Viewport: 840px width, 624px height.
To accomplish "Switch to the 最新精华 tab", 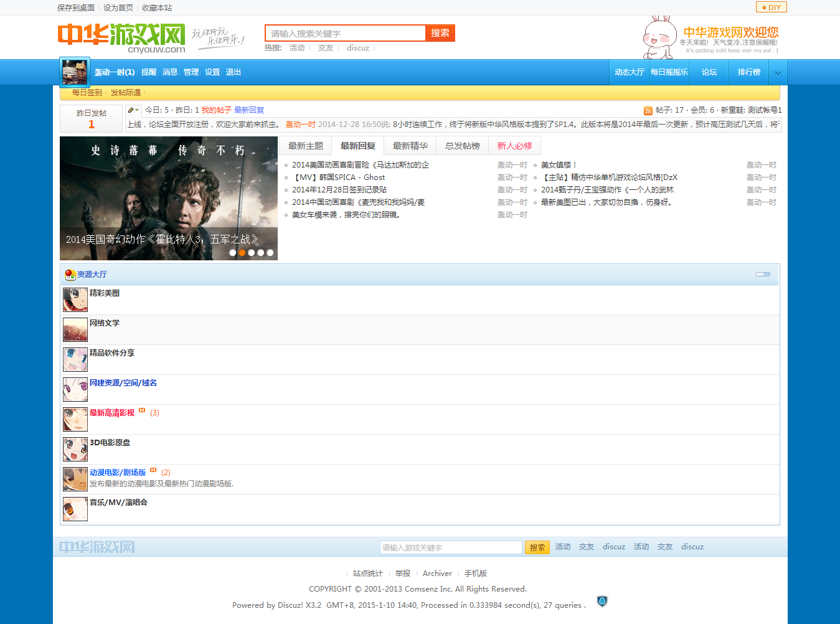I will point(410,146).
